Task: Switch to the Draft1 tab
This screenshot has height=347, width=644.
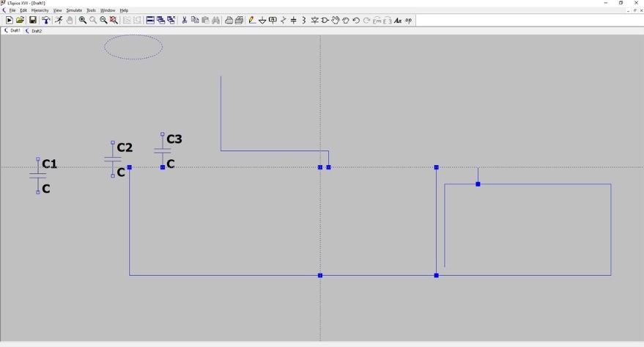Action: (14, 31)
